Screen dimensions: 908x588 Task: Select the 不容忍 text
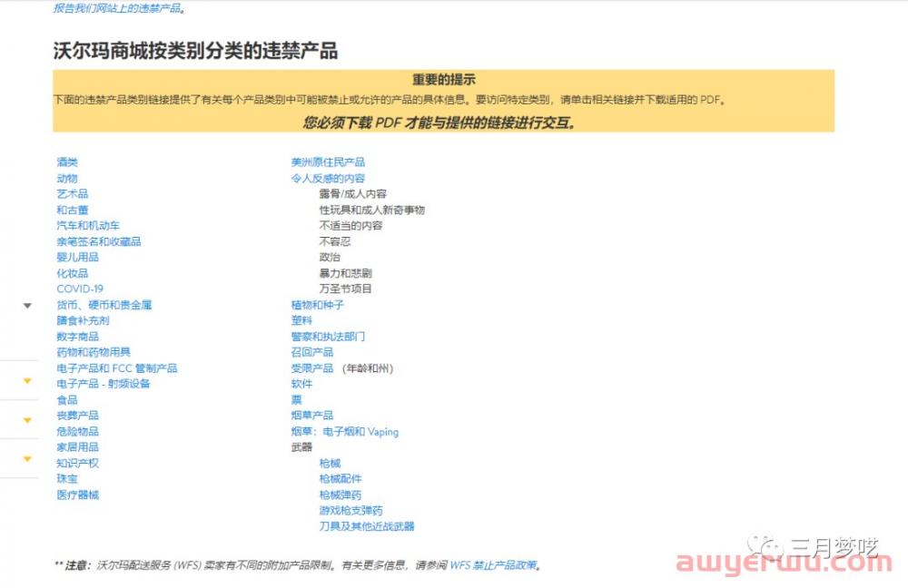335,241
